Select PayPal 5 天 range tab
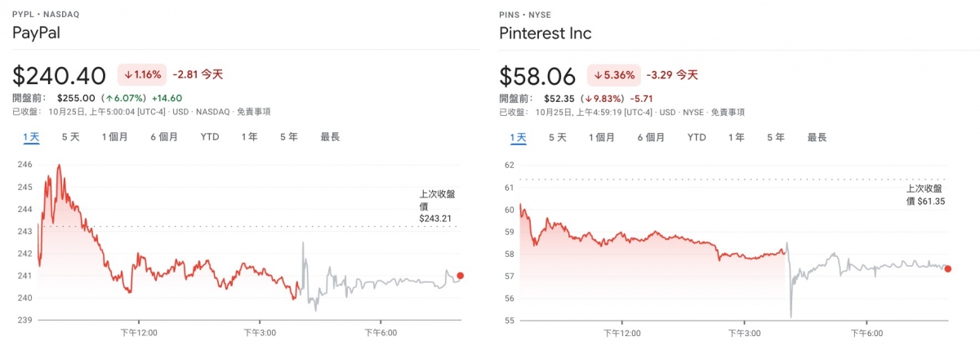 (x=70, y=137)
